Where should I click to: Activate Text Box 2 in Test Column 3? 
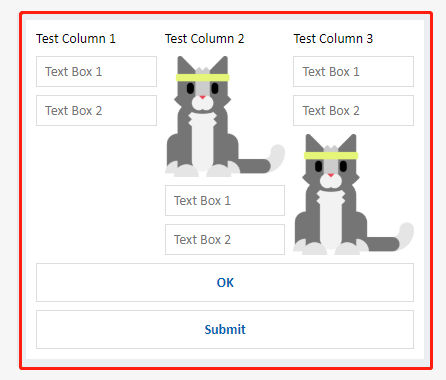353,111
